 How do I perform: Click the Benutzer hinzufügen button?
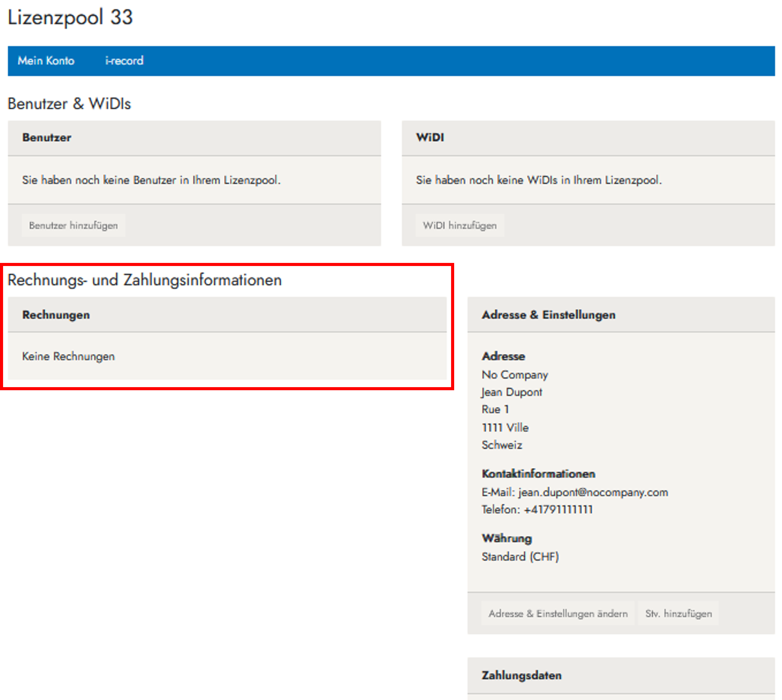coord(73,225)
